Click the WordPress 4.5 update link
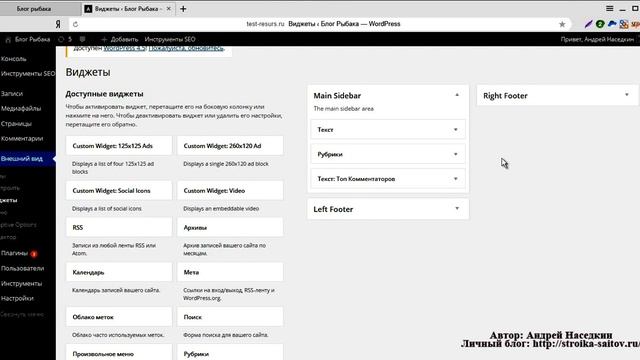Image resolution: width=640 pixels, height=360 pixels. click(x=124, y=48)
